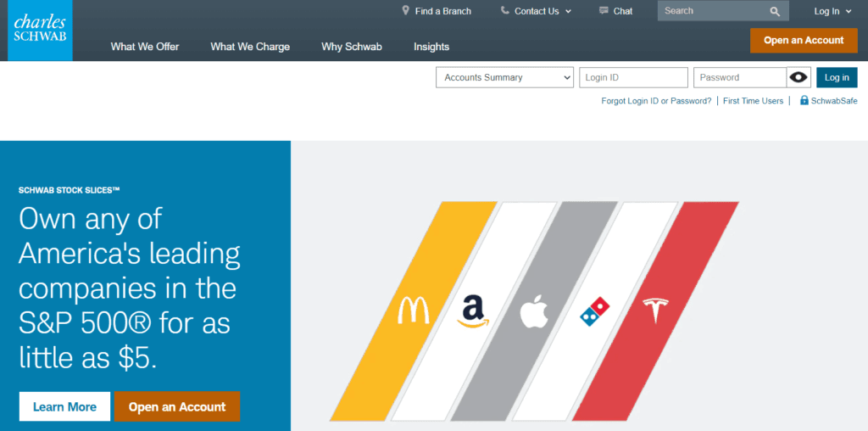Click the Amazon logo stripe
868x431 pixels.
tap(474, 311)
